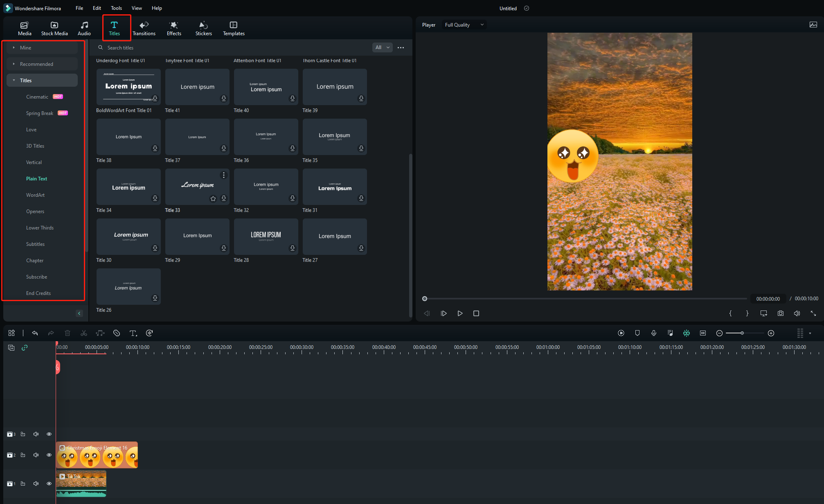
Task: Collapse the Titles category in the sidebar
Action: coord(25,80)
